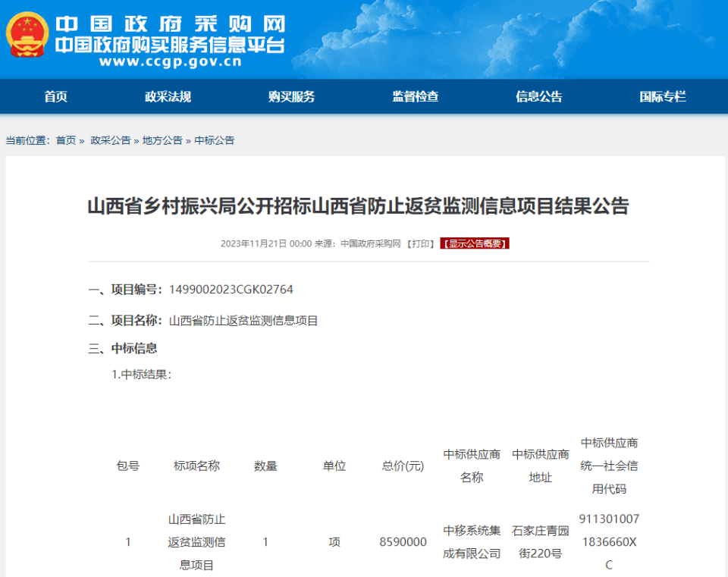Screen dimensions: 728x577
Task: Open the 首页 navigation menu item
Action: point(55,96)
